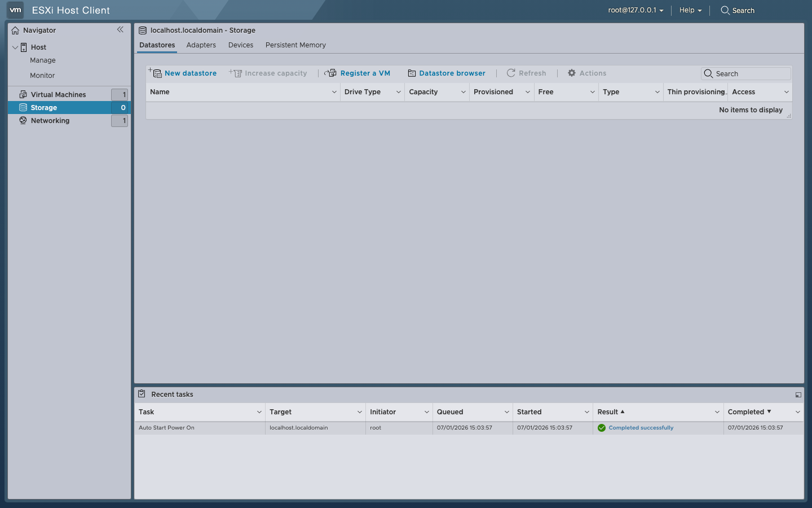Focus the datastore Search field

pos(746,73)
